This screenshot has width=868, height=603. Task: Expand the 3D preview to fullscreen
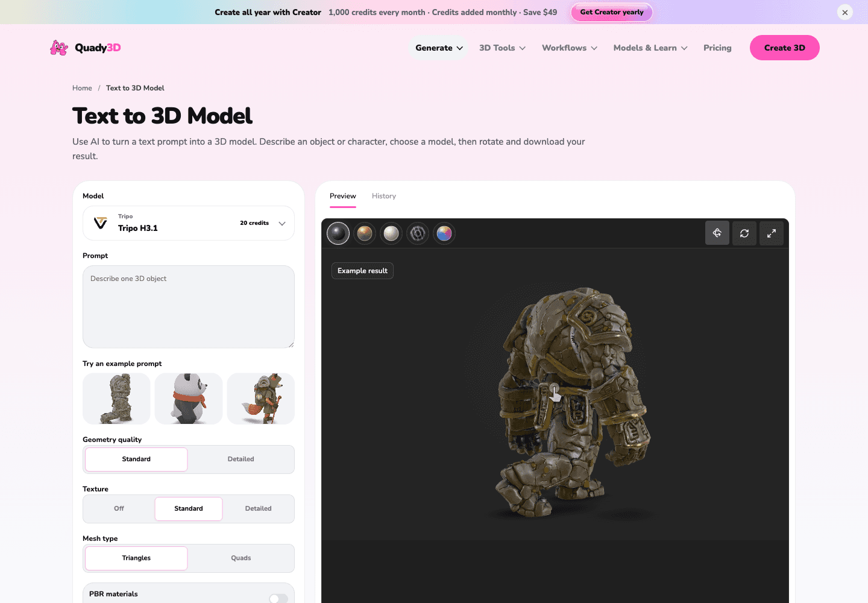pyautogui.click(x=772, y=233)
